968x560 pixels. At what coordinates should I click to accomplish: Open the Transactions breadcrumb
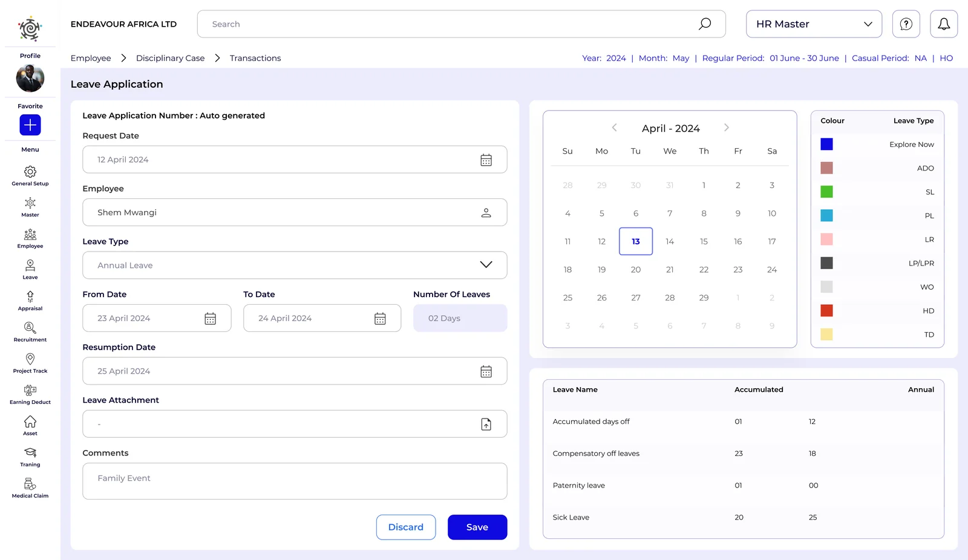point(255,58)
